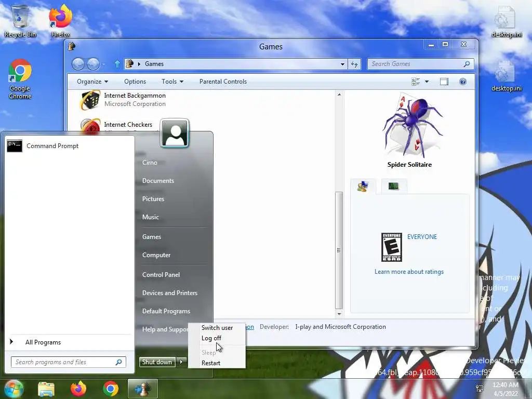Click the user account picture in Start menu
Image resolution: width=532 pixels, height=399 pixels.
pyautogui.click(x=175, y=134)
